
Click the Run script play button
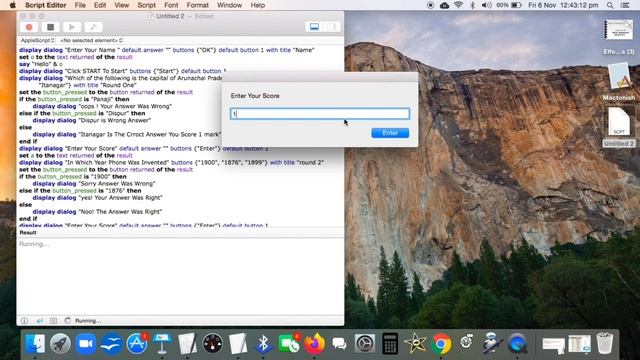[71, 27]
